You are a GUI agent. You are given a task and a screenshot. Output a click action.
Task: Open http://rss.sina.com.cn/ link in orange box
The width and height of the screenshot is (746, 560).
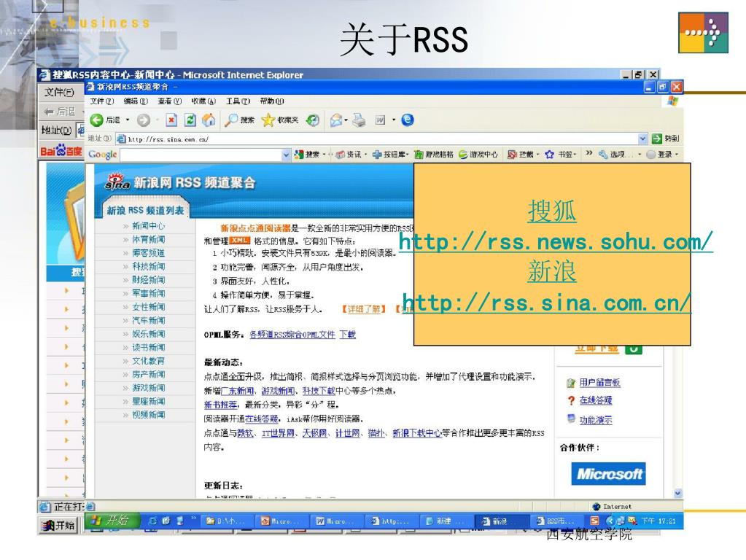pyautogui.click(x=546, y=302)
